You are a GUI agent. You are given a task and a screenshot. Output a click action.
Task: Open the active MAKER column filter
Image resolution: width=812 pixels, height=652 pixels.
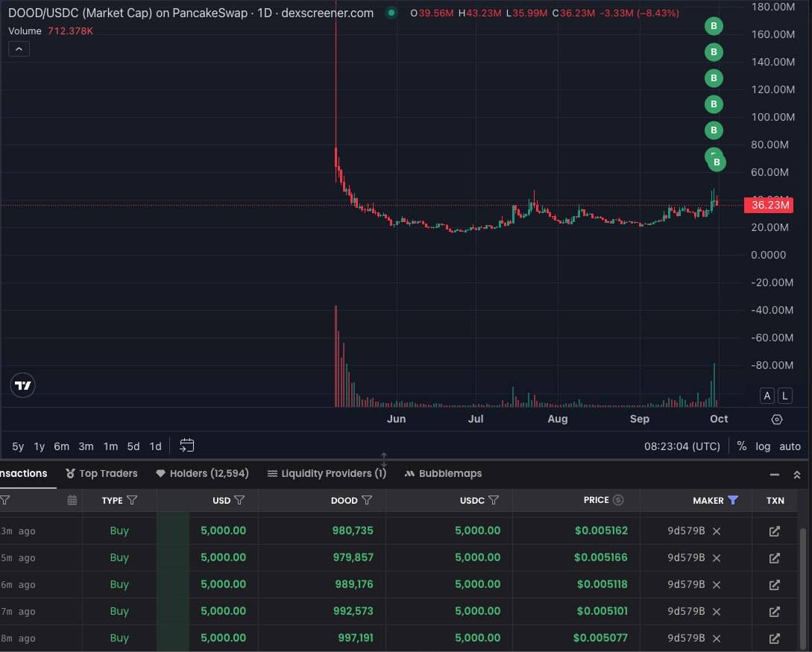pos(733,500)
